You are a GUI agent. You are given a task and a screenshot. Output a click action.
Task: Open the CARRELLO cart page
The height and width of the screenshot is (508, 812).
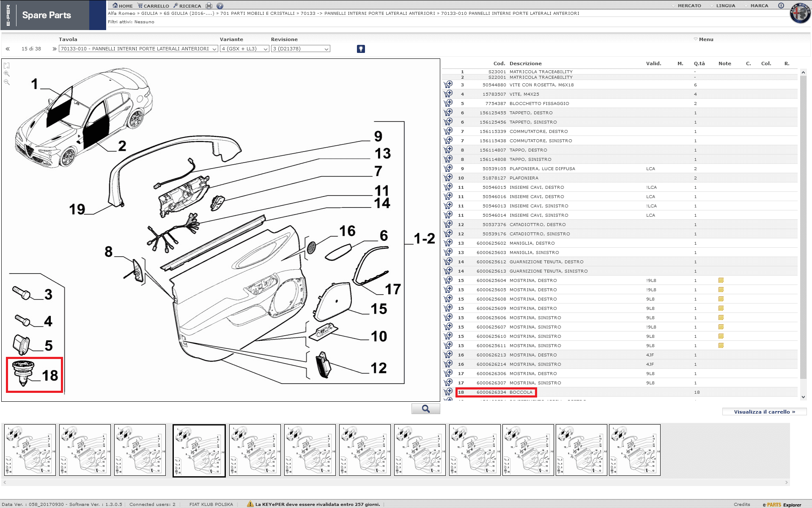tap(153, 6)
